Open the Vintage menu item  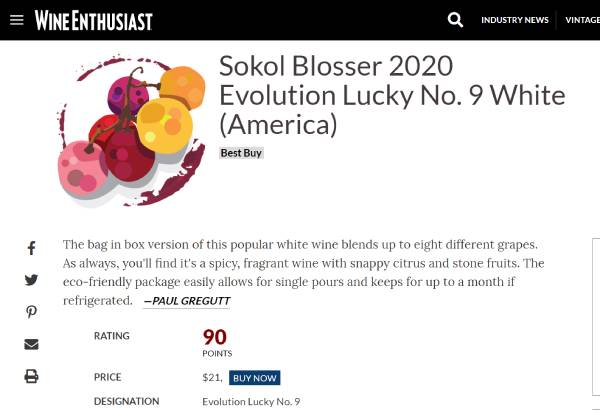coord(582,20)
